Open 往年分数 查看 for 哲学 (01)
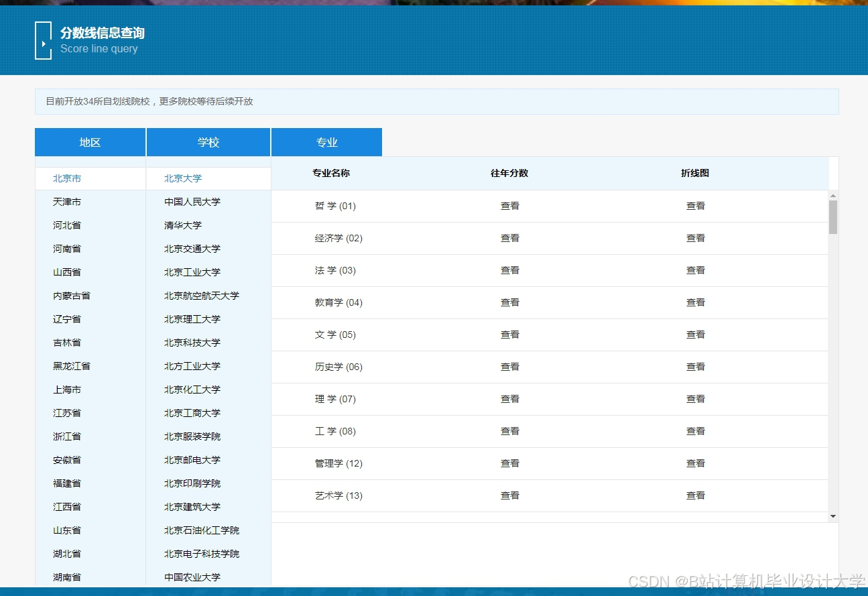This screenshot has height=596, width=868. [509, 206]
